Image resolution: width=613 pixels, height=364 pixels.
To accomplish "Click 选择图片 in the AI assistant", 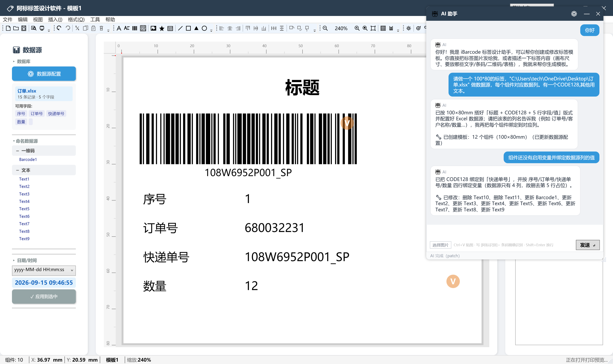I will [440, 245].
